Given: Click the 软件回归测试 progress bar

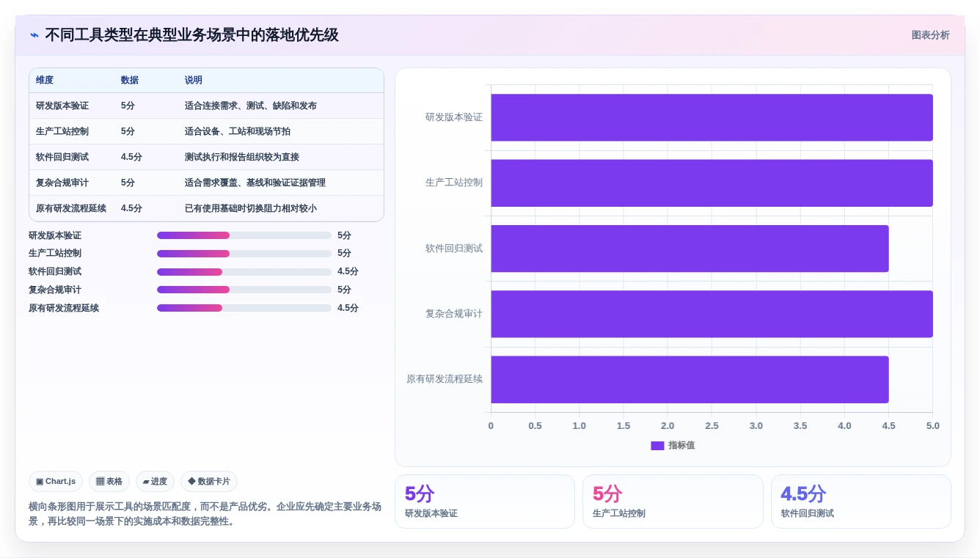Looking at the screenshot, I should click(244, 271).
